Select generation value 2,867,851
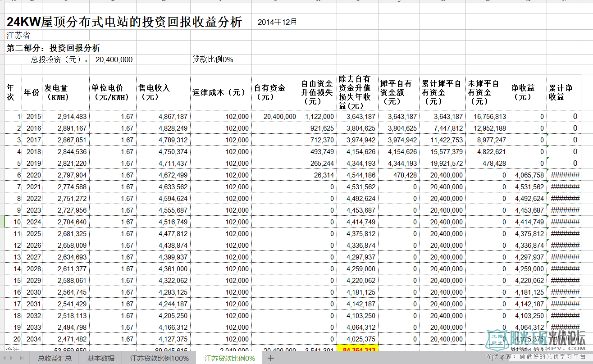 (x=66, y=140)
